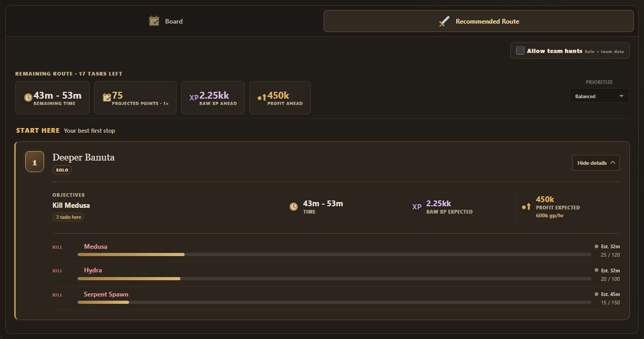This screenshot has height=339, width=644.
Task: Click the sword icon on Recommended Route
Action: coord(444,22)
